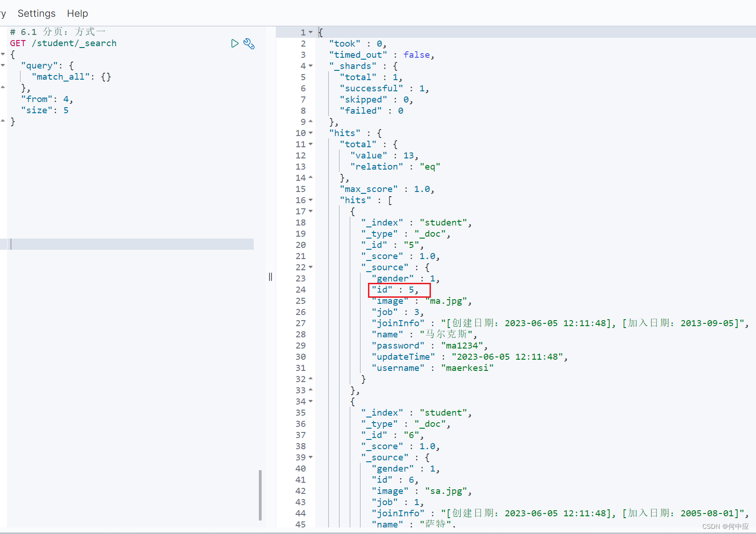Fold the total object at line 11
Screen dimensions: 756x534
point(311,144)
